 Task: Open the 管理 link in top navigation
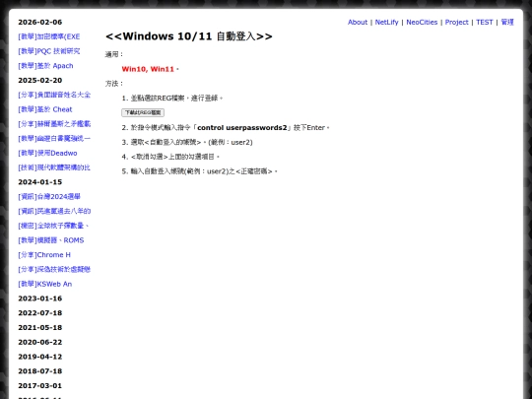(x=507, y=22)
